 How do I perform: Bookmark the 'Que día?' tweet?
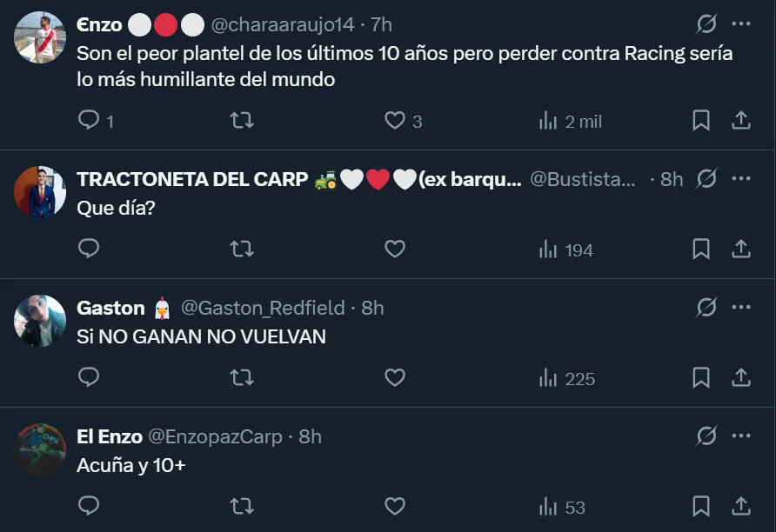[x=701, y=249]
